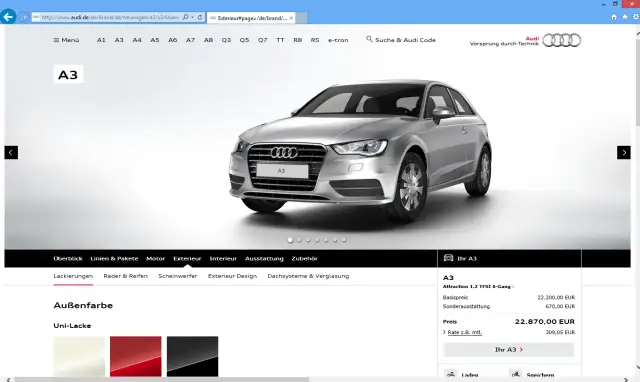This screenshot has width=640, height=382.
Task: Click the browser forward arrow button
Action: (x=24, y=18)
